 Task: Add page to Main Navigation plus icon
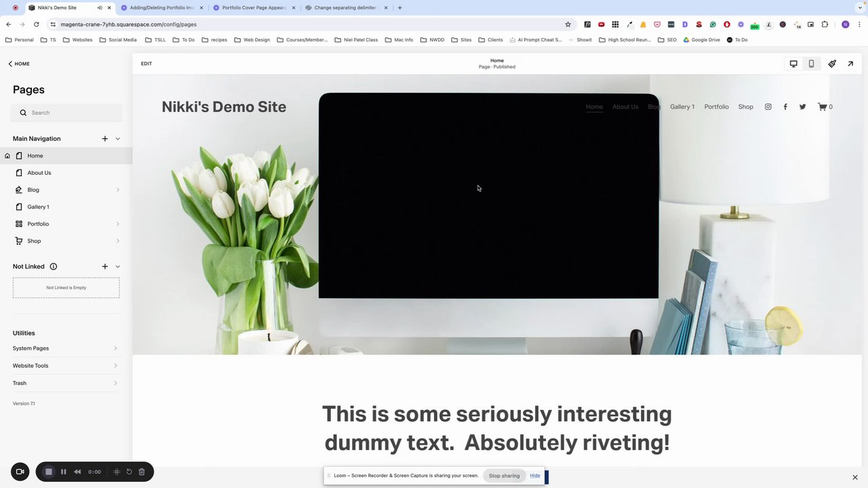pos(104,138)
